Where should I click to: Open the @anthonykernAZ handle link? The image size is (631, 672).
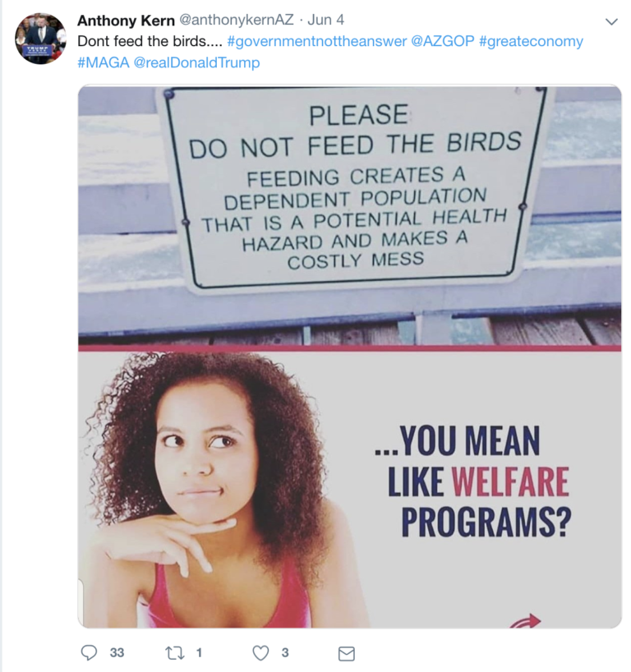coord(236,20)
